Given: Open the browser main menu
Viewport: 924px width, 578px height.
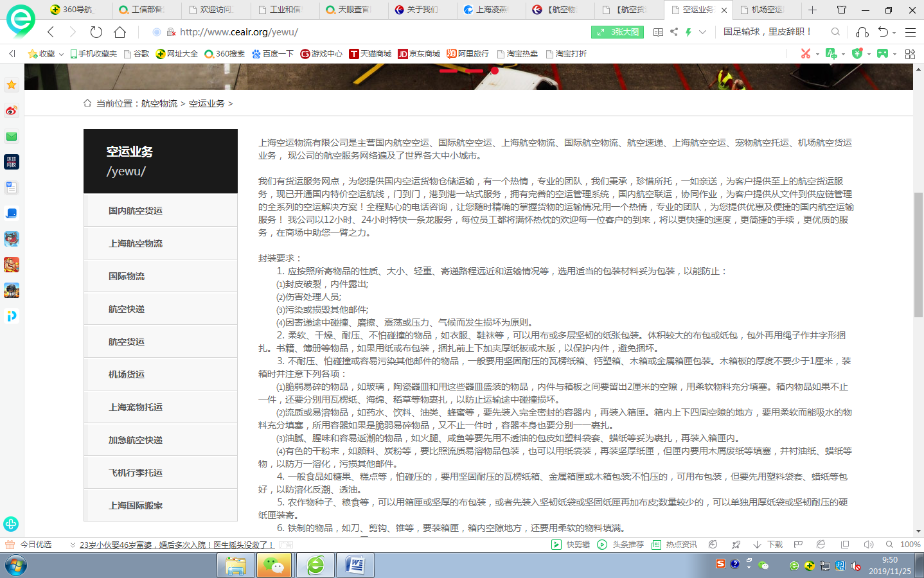Looking at the screenshot, I should click(911, 32).
